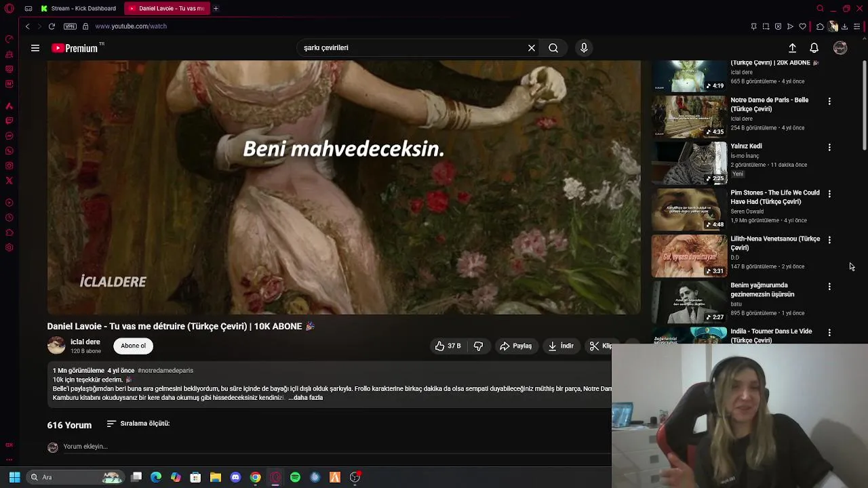Open Opera easy setup menu icon
Viewport: 868px width, 488px height.
pos(857,26)
